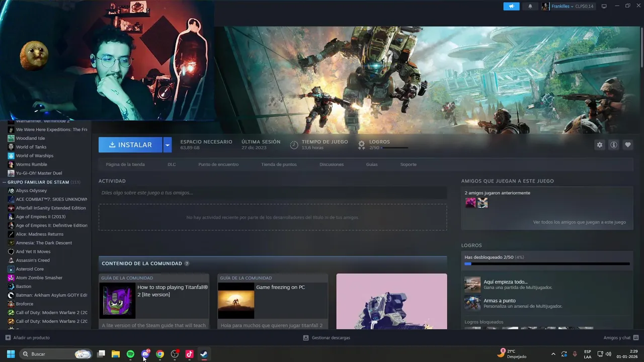Click the Bastion game icon
644x362 pixels.
(11, 287)
